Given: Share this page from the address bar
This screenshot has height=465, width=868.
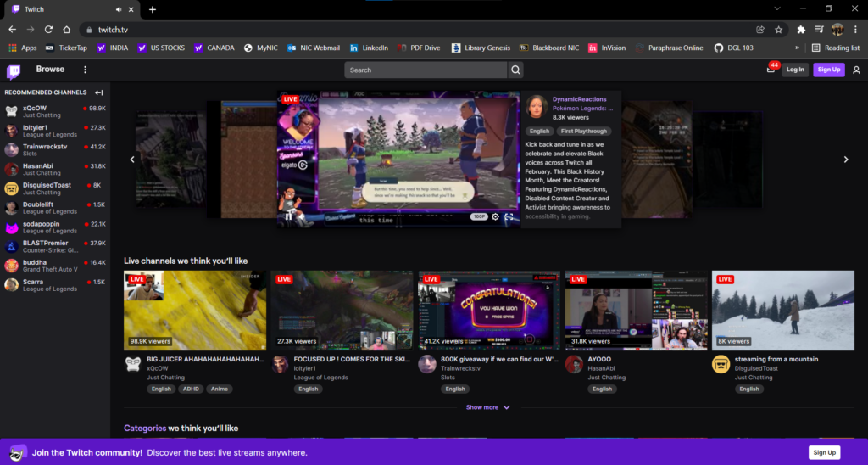Looking at the screenshot, I should point(760,30).
